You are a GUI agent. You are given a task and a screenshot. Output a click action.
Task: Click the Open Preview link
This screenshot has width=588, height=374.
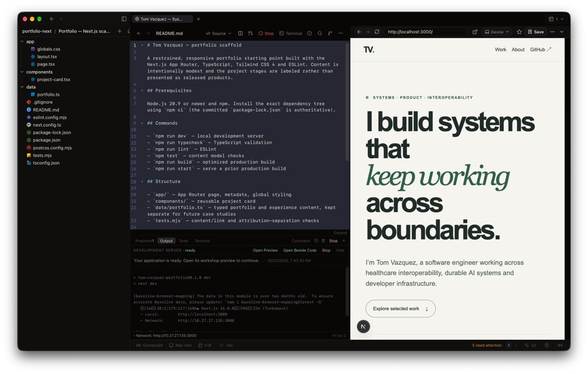tap(265, 250)
